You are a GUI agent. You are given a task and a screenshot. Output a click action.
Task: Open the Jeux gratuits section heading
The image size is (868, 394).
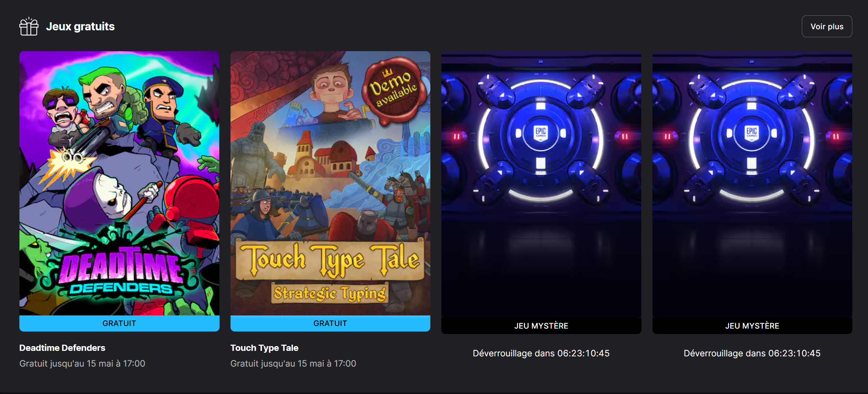(80, 26)
